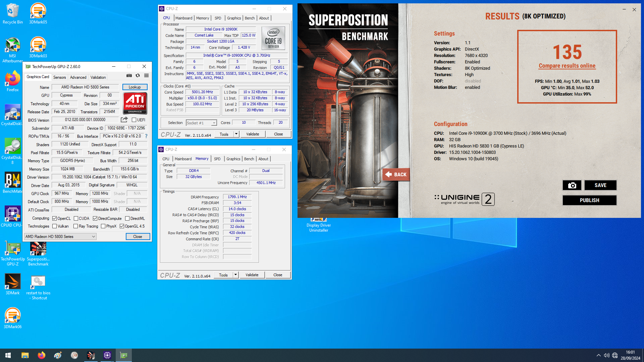The height and width of the screenshot is (362, 644).
Task: Toggle the CUDA checkbox
Action: pyautogui.click(x=76, y=219)
